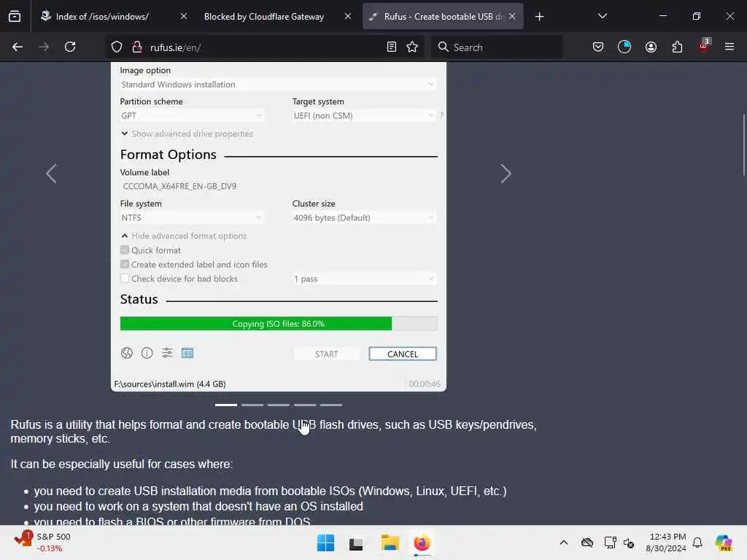Expand Show advanced drive properties

pyautogui.click(x=187, y=134)
